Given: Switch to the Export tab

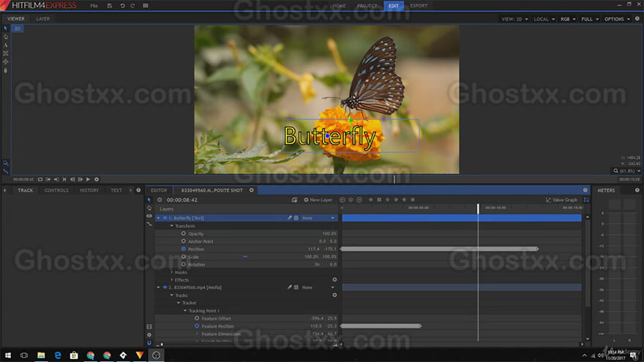Looking at the screenshot, I should pos(419,6).
